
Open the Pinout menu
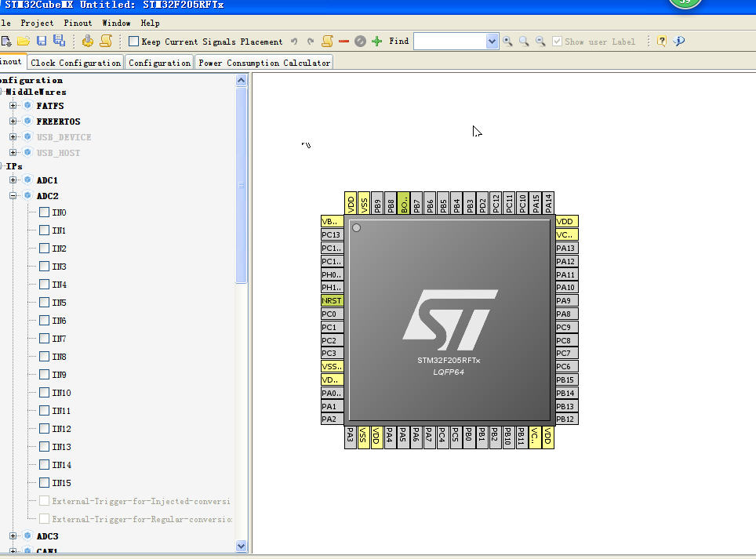pyautogui.click(x=78, y=24)
